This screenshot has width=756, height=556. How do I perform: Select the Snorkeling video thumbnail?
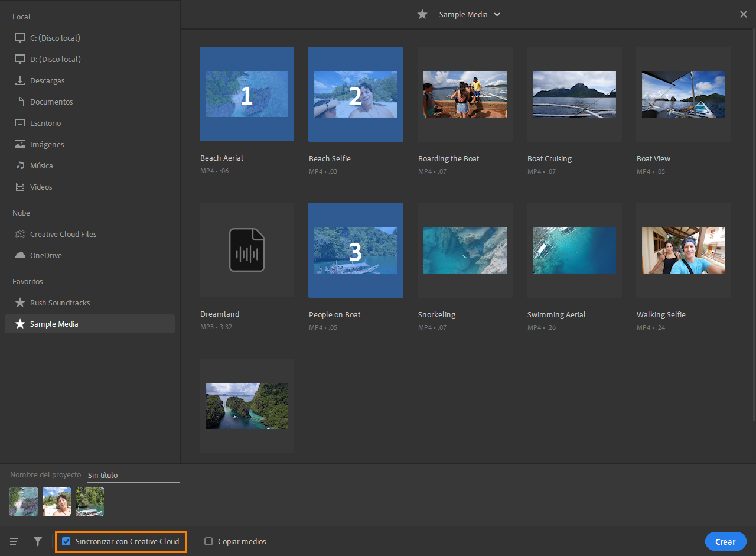(x=465, y=250)
